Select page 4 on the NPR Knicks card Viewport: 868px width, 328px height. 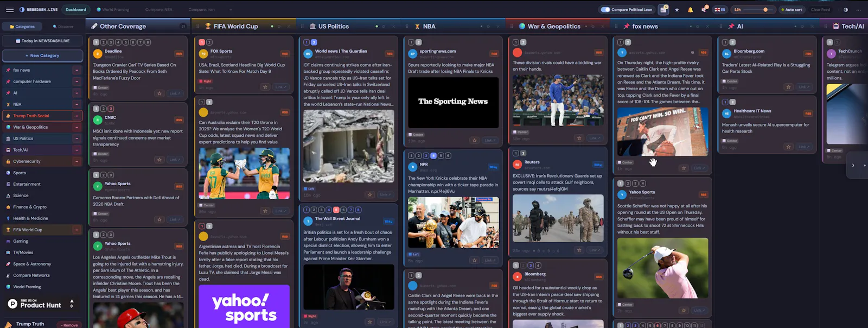[433, 155]
